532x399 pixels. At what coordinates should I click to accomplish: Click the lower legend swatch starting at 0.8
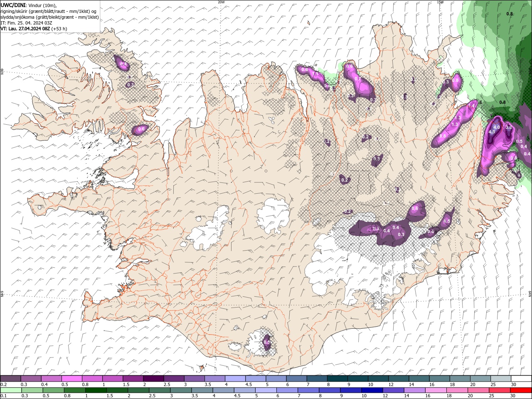pos(74,390)
